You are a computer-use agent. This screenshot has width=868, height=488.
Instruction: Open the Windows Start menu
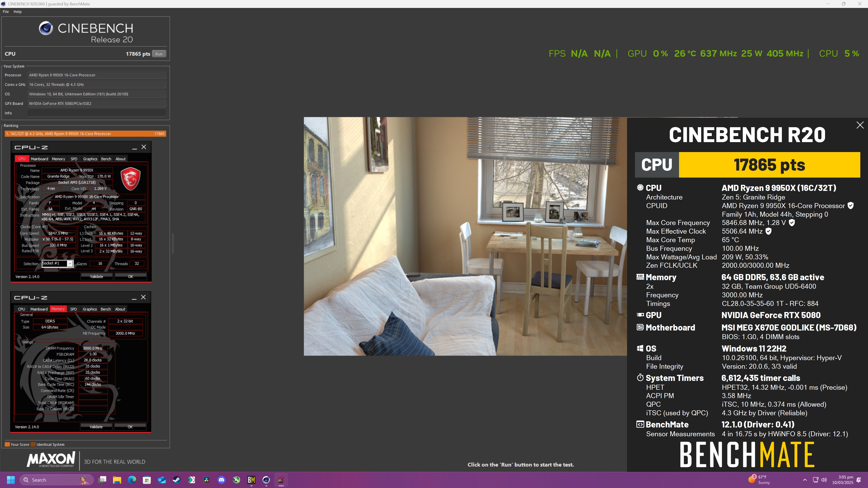[11, 480]
